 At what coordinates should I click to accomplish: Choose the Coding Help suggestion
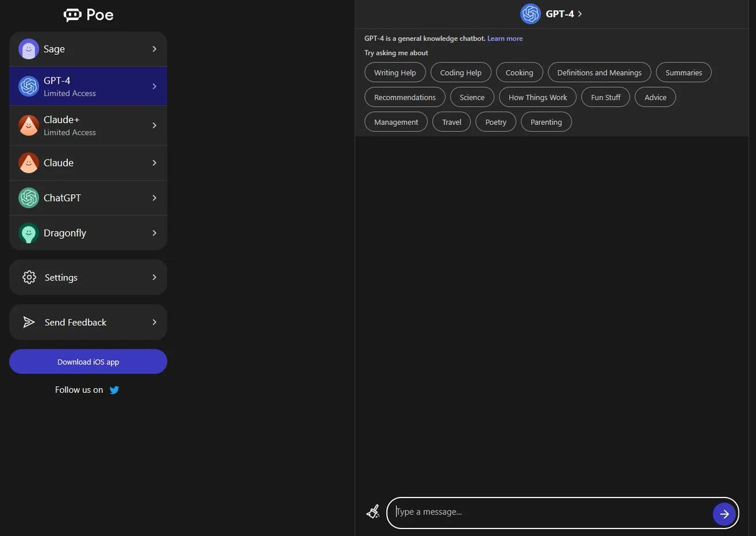[x=461, y=73]
